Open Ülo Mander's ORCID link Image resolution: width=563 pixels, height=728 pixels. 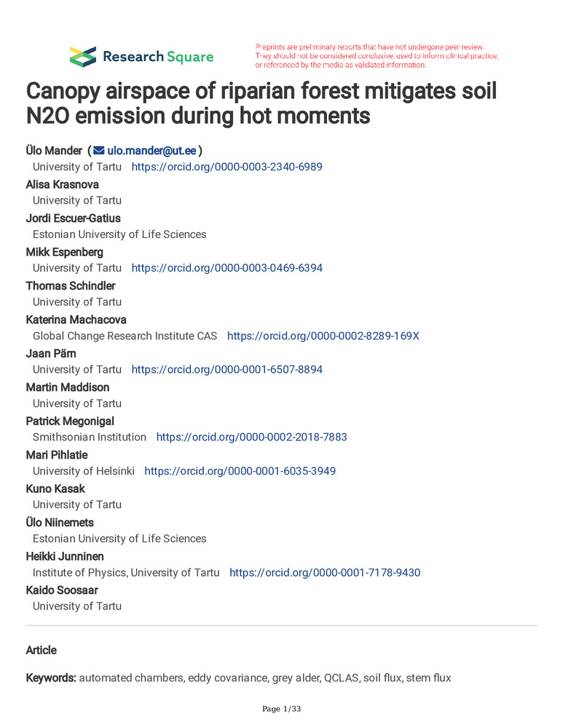[x=227, y=167]
